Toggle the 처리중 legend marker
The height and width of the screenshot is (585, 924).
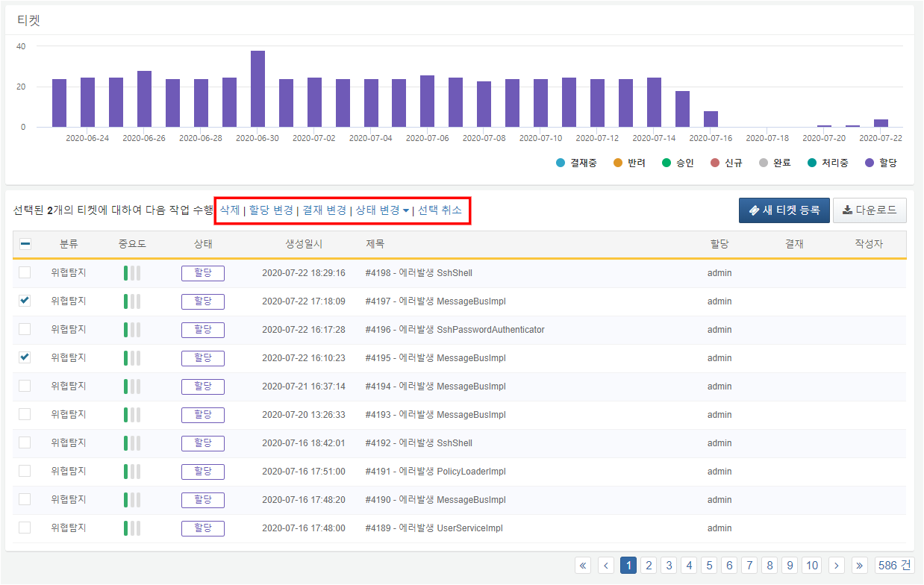pos(812,163)
